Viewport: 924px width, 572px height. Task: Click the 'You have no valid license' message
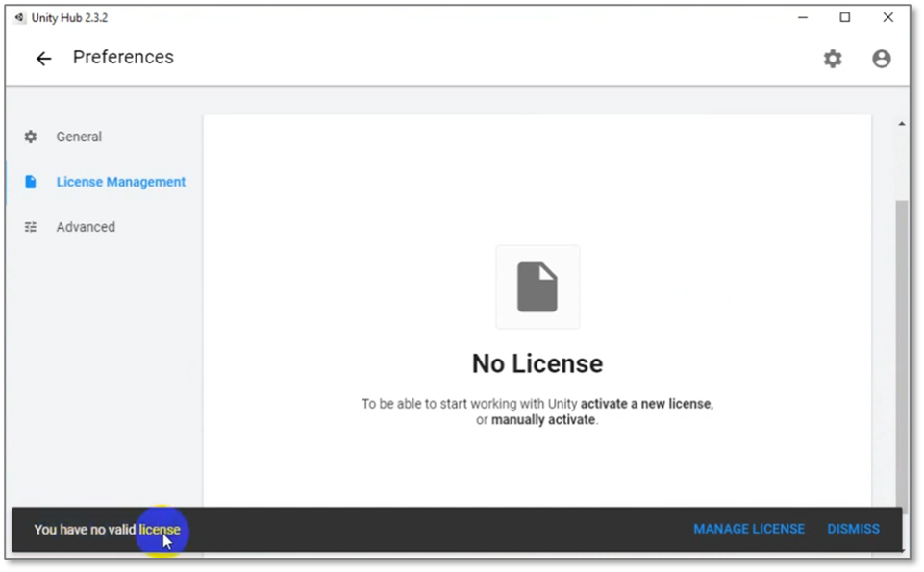coord(108,530)
